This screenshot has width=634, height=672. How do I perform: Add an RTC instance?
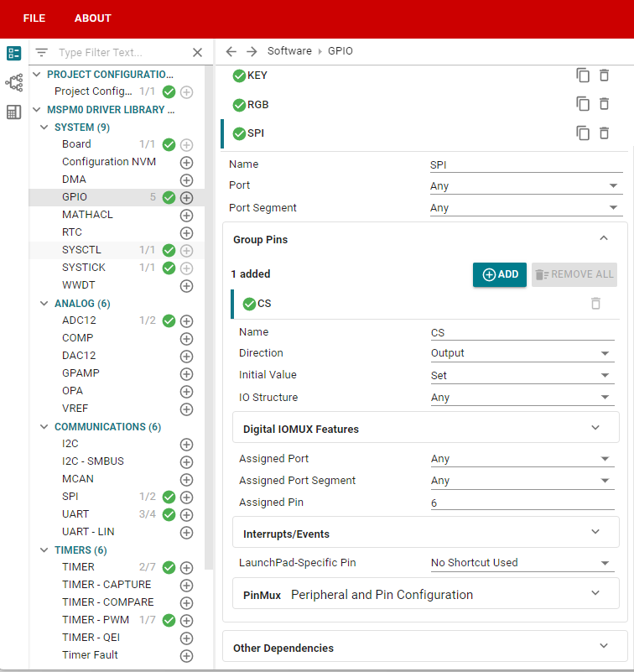pos(186,232)
